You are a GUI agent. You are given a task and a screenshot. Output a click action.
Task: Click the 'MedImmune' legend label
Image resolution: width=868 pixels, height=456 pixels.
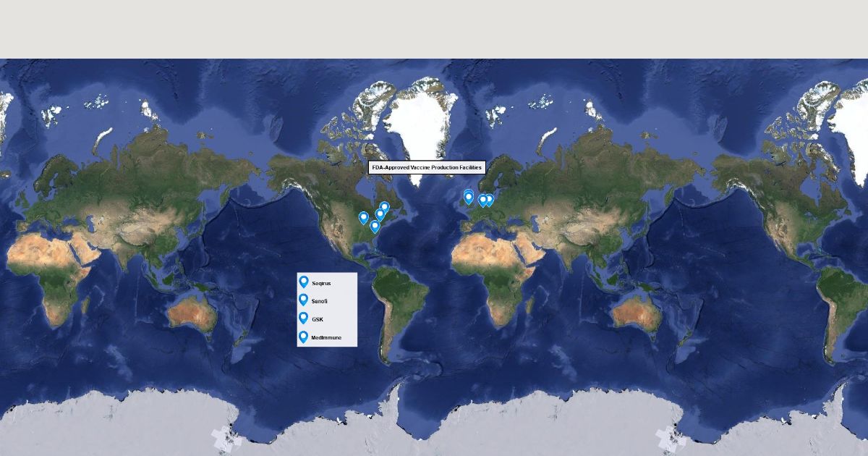point(325,337)
